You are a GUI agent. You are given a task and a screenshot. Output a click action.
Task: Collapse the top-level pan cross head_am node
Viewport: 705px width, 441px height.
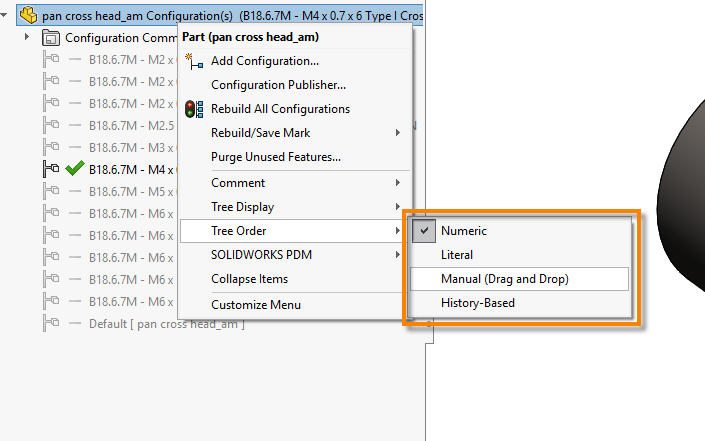5,16
